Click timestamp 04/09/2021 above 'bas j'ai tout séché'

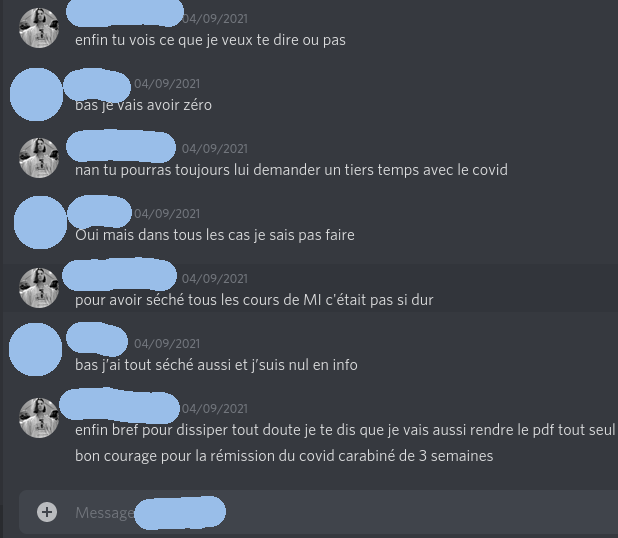coord(167,344)
